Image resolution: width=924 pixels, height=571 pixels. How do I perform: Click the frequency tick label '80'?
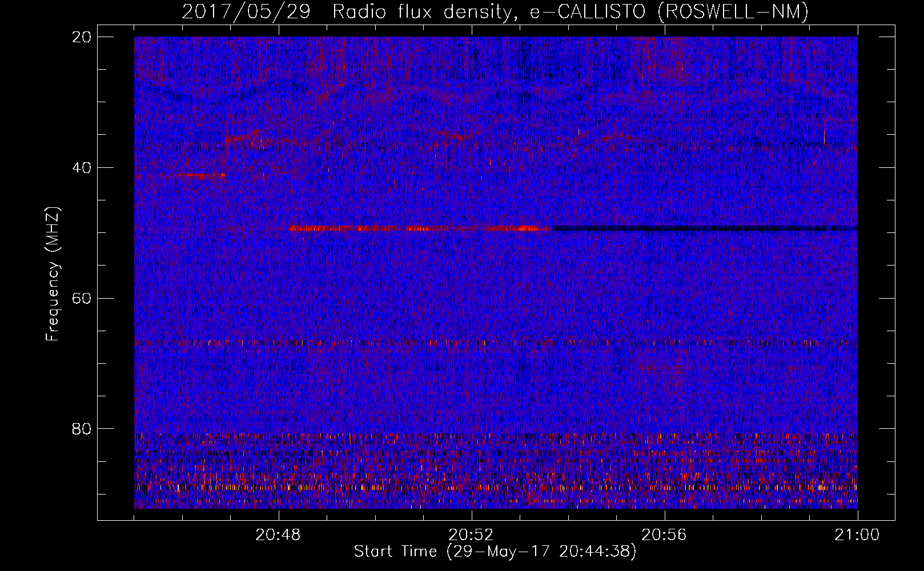[x=82, y=429]
